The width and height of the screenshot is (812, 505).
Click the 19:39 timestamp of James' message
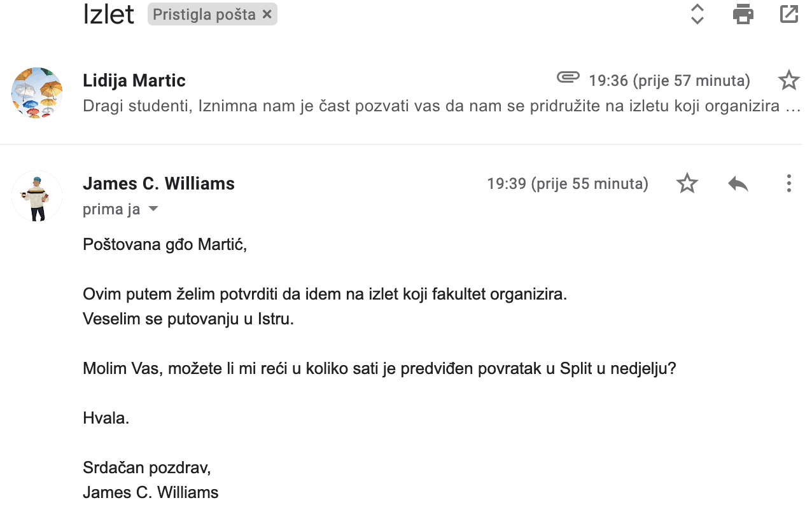point(567,184)
